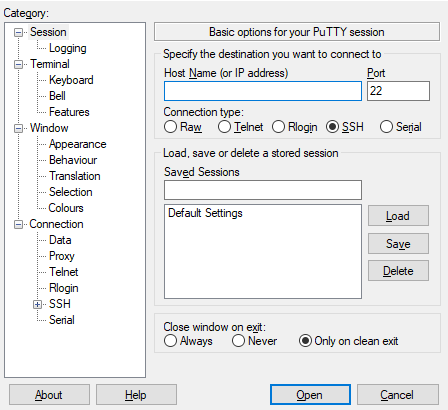Viewport: 448px width, 410px height.
Task: Select Serial connection type radio button
Action: click(x=386, y=127)
